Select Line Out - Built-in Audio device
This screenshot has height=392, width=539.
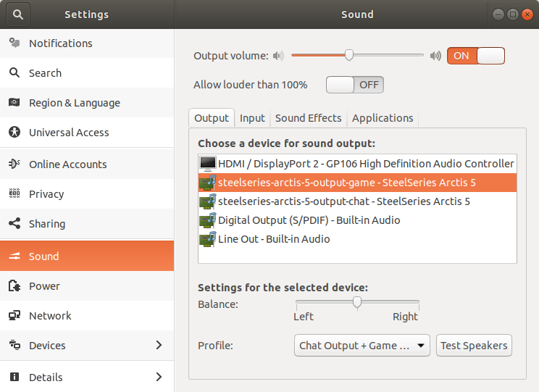(357, 239)
